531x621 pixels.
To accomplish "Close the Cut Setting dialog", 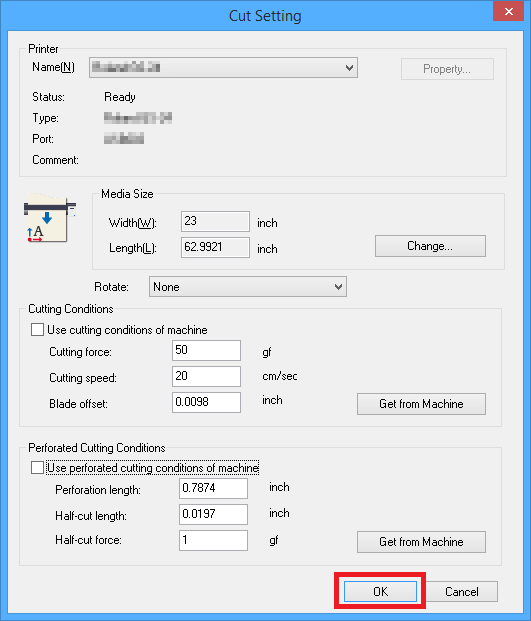I will (508, 11).
